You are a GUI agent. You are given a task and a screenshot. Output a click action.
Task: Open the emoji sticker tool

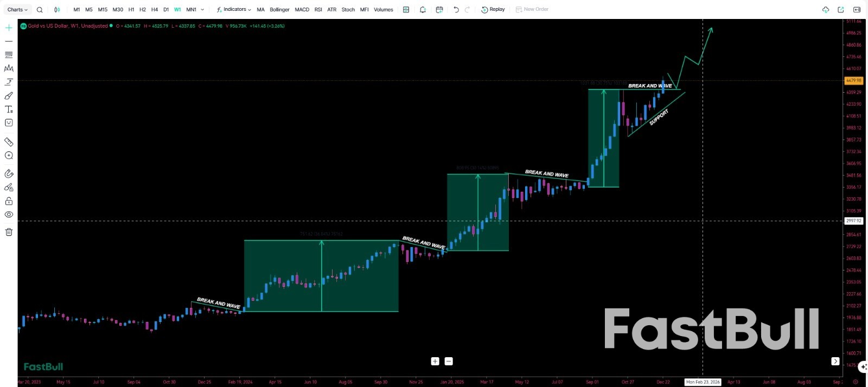pos(9,122)
